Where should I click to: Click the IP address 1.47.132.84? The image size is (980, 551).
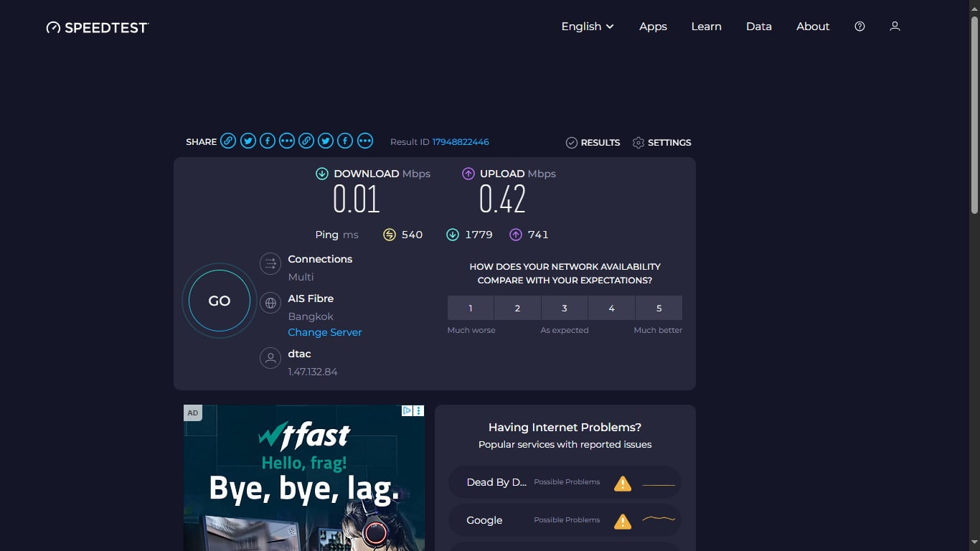(x=313, y=372)
